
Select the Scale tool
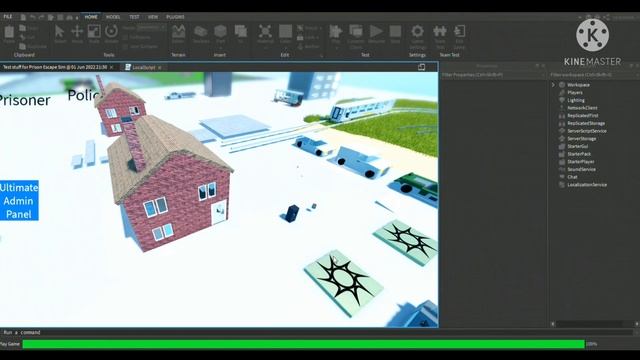(94, 33)
